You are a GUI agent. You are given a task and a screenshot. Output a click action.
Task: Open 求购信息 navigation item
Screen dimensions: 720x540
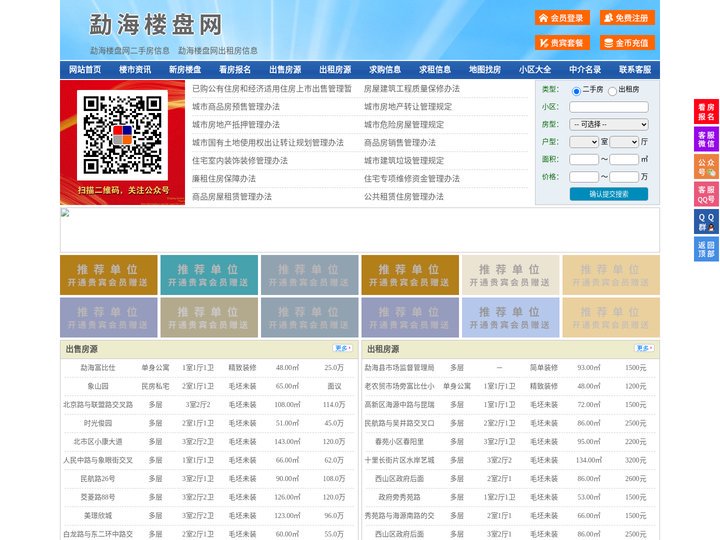point(385,70)
